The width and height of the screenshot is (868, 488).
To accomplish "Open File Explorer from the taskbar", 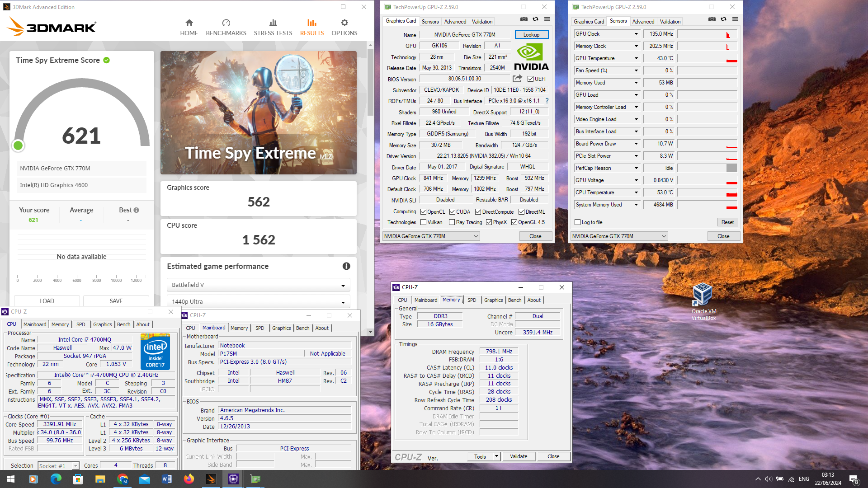I will click(100, 479).
